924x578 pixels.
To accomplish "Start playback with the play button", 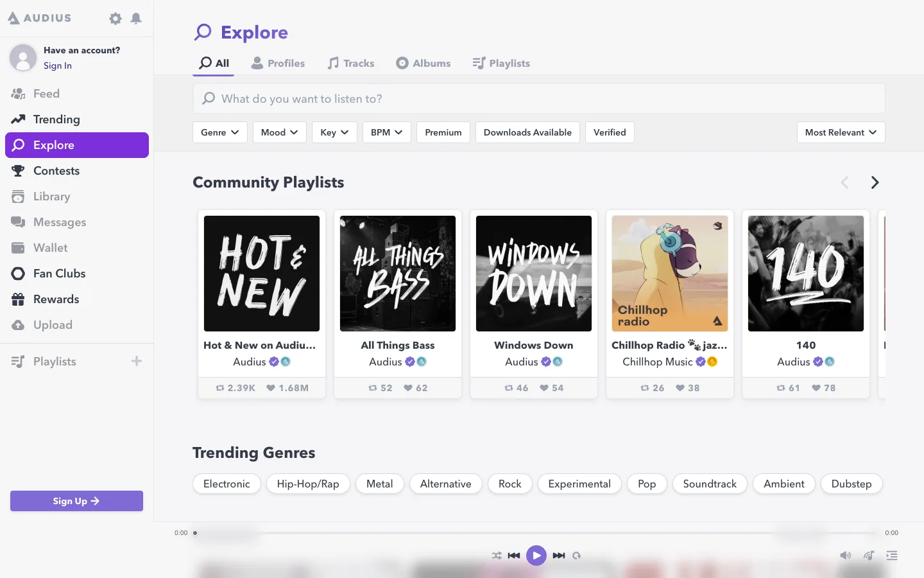I will point(536,556).
